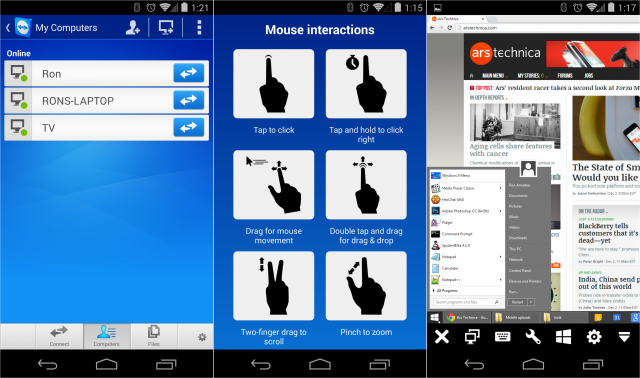Tap the switch monitors icon in session toolbar
Screen dimensions: 640x378
click(472, 337)
